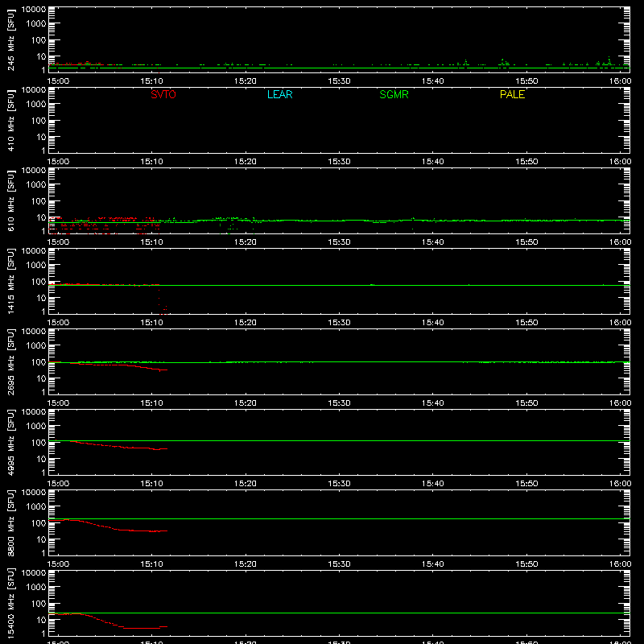Click 15:30 time label below 245 MHz panel
The image size is (644, 644).
339,81
